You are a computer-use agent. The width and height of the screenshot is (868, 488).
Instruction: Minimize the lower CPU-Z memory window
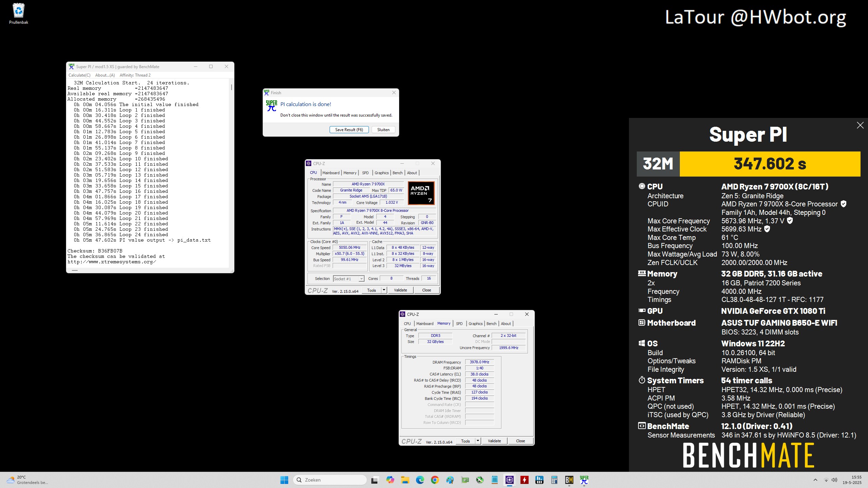tap(496, 314)
